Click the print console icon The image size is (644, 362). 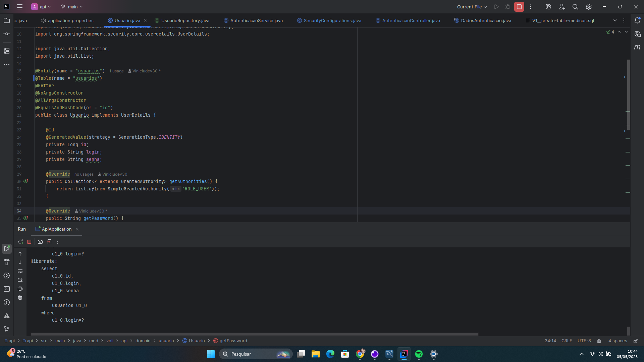point(20,289)
